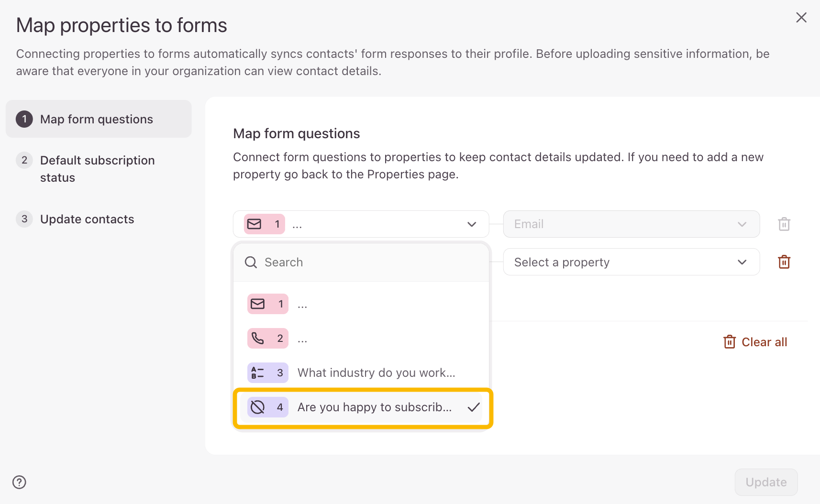820x504 pixels.
Task: Click the multiple choice icon for question 3
Action: (258, 373)
